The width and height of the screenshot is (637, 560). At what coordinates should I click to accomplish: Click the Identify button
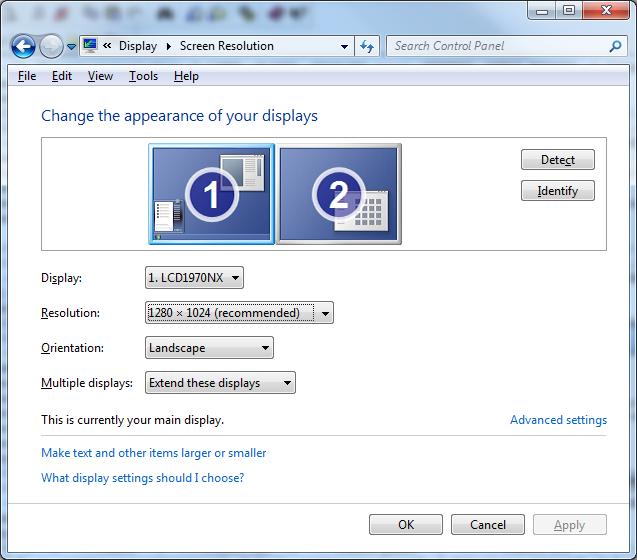tap(558, 191)
